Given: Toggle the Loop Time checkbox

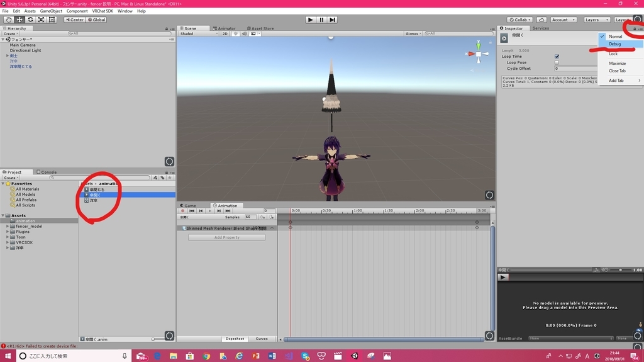Looking at the screenshot, I should click(557, 57).
